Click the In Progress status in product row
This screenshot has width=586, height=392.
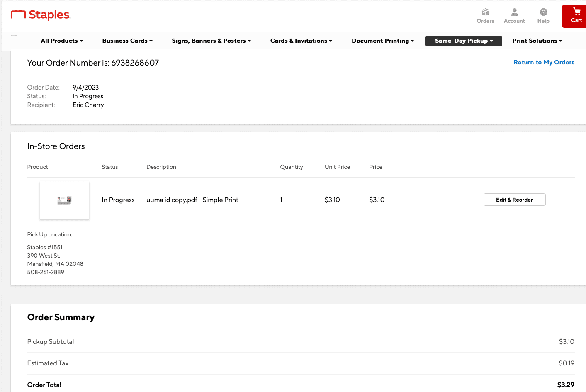[x=118, y=200]
